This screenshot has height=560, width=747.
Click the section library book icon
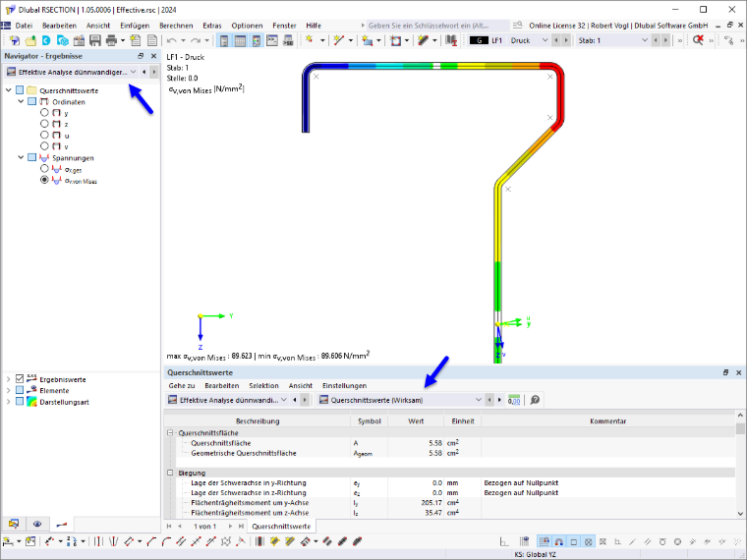pos(451,40)
